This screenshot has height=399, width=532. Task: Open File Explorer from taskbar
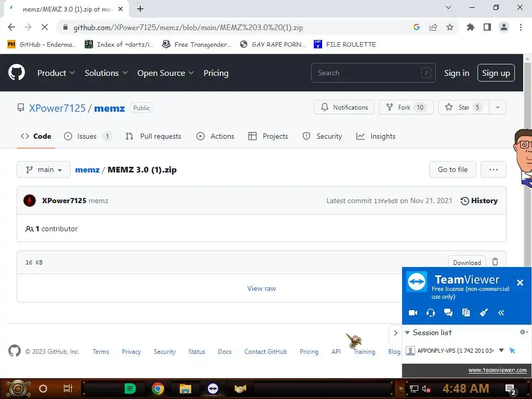click(x=185, y=389)
